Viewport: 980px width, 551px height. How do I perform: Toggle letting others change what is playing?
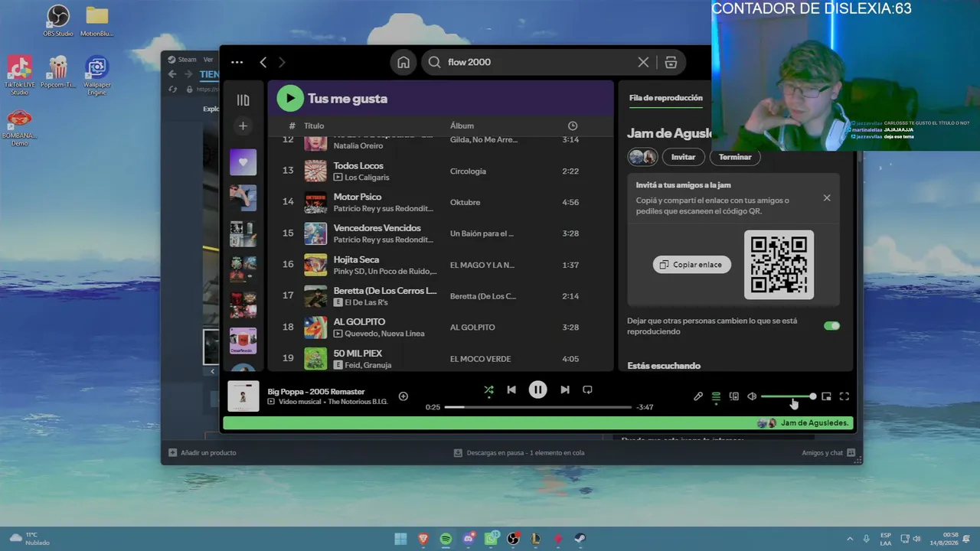(x=831, y=326)
